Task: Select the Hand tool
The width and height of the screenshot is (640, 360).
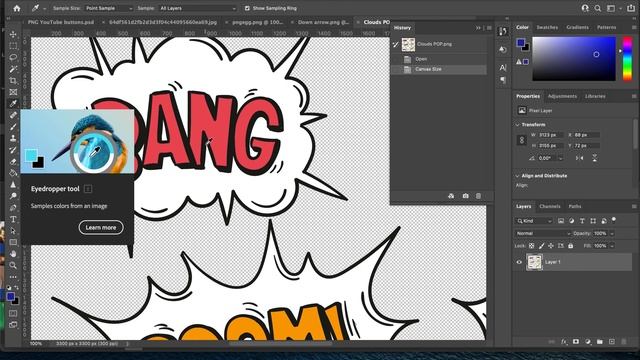Action: pyautogui.click(x=13, y=254)
